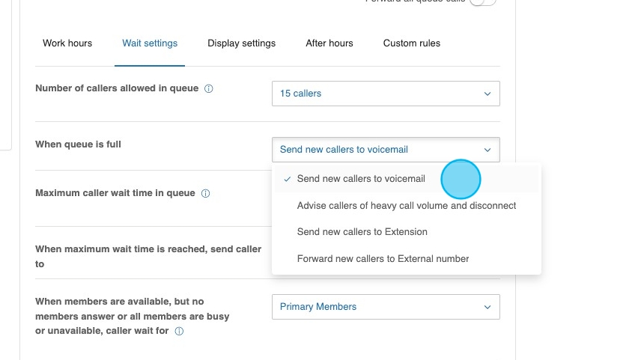This screenshot has height=360, width=644.
Task: Click chevron arrow in the Primary Members box
Action: point(487,307)
